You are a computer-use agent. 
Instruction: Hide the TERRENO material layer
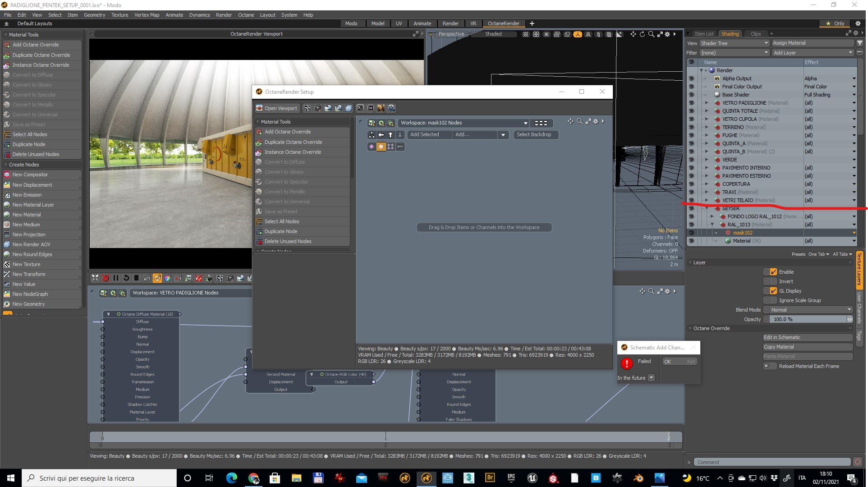691,127
